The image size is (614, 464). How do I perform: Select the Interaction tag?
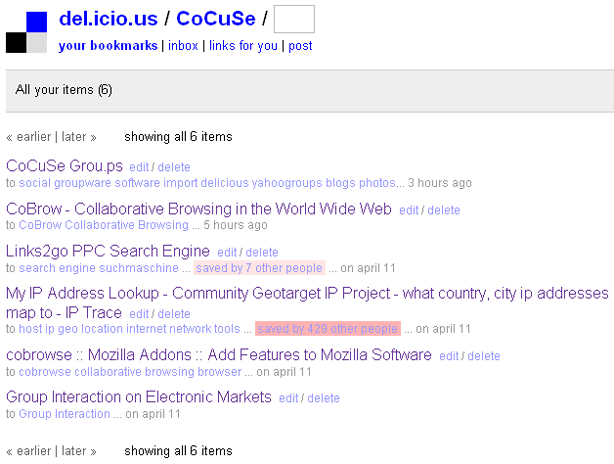[83, 414]
